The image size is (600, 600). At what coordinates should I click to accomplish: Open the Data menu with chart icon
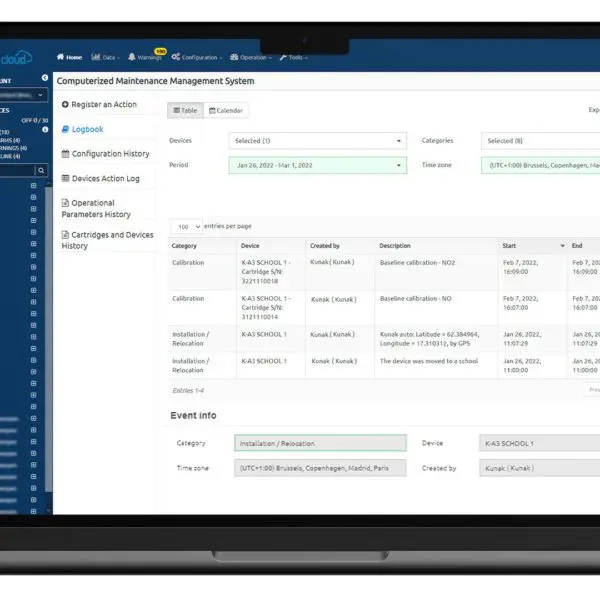[105, 57]
